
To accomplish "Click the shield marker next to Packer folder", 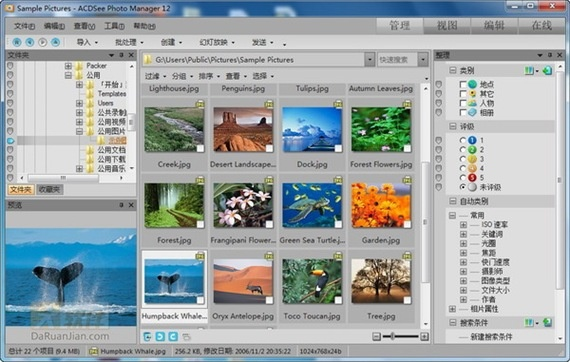I will click(x=10, y=66).
